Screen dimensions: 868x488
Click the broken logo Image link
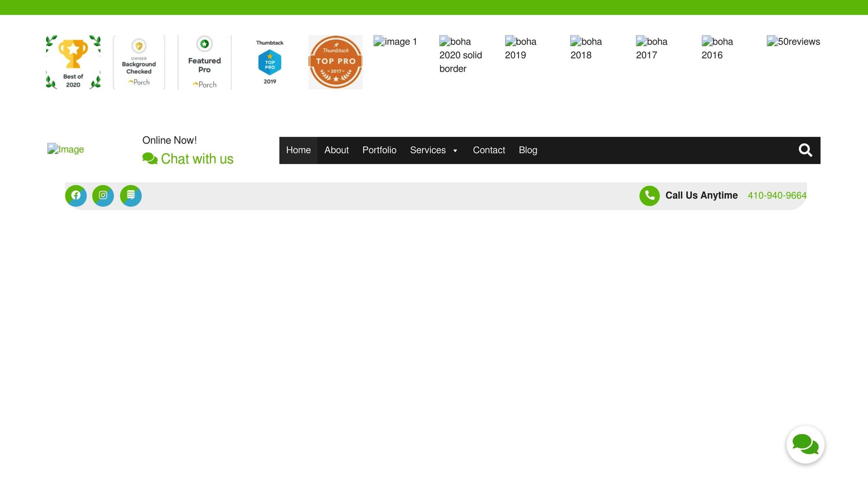coord(66,150)
